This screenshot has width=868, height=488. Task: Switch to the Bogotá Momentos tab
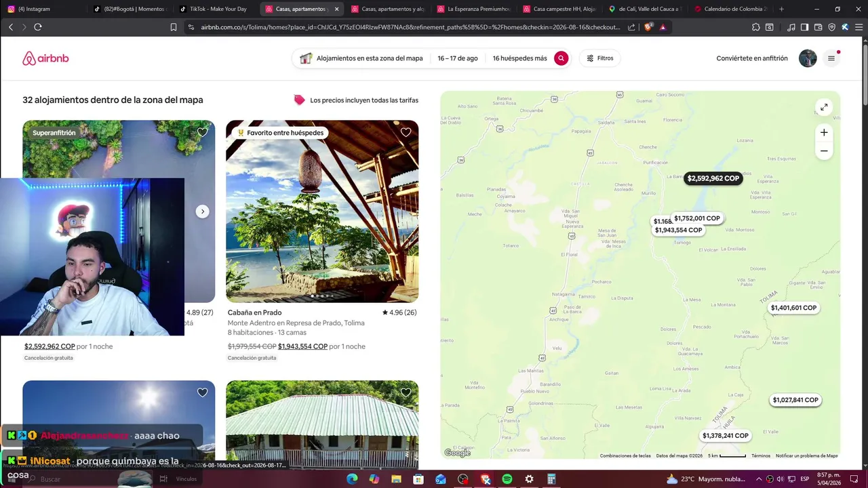[130, 9]
